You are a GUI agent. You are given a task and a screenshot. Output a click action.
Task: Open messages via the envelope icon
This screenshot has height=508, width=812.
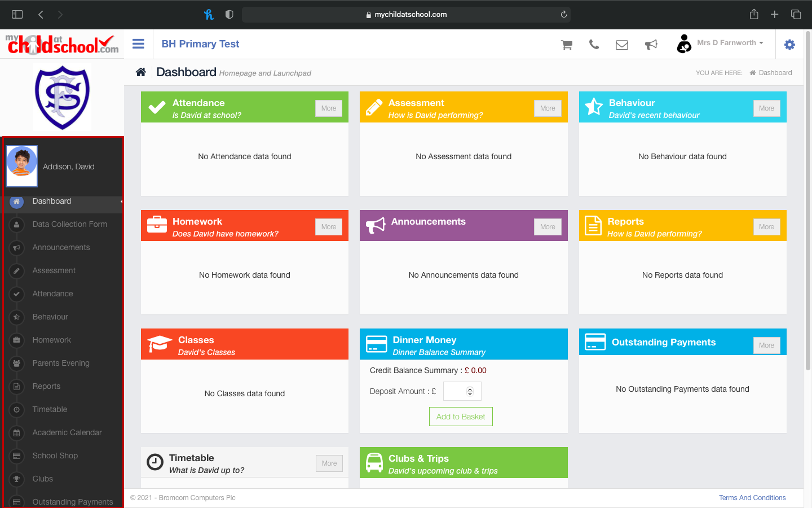(621, 44)
